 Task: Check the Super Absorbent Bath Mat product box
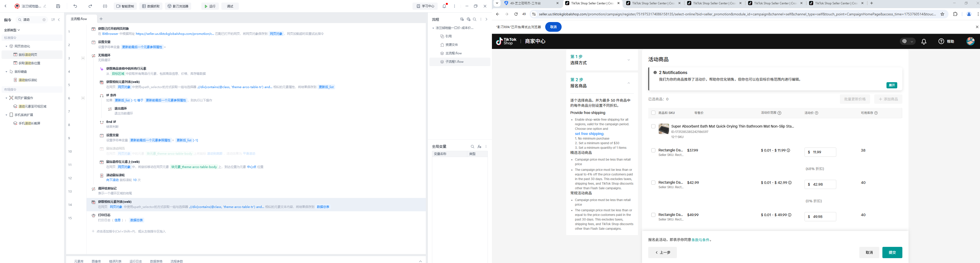click(653, 126)
